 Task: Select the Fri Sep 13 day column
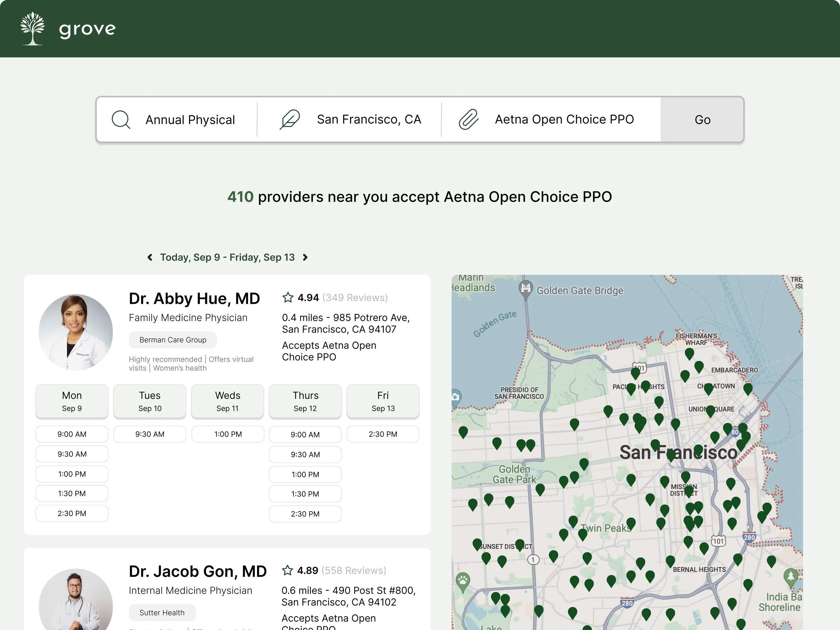[x=383, y=401]
